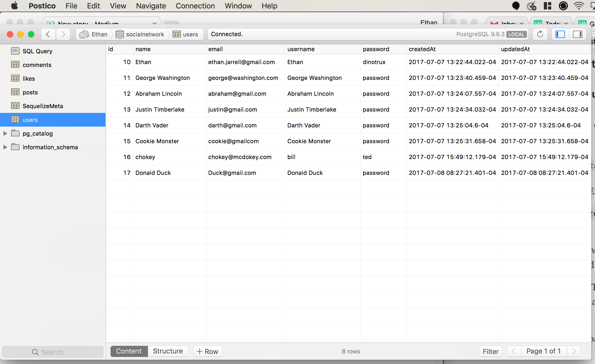Image resolution: width=595 pixels, height=364 pixels.
Task: Click the Filter button
Action: click(x=491, y=351)
